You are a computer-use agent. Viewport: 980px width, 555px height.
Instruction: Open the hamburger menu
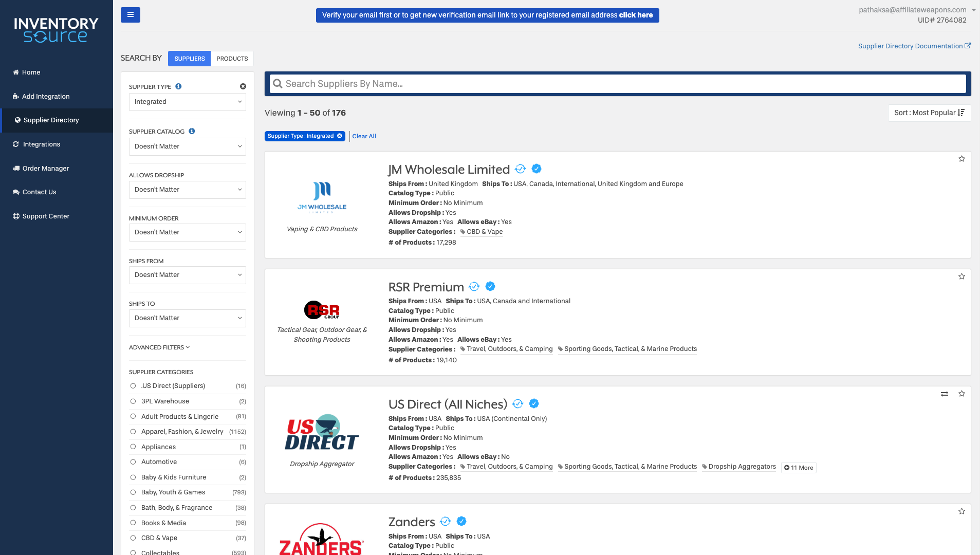[130, 15]
